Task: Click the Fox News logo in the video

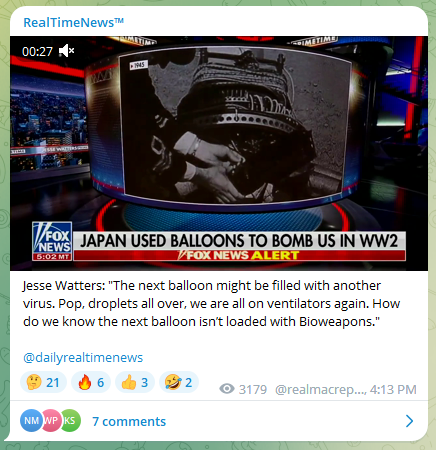Action: click(52, 241)
